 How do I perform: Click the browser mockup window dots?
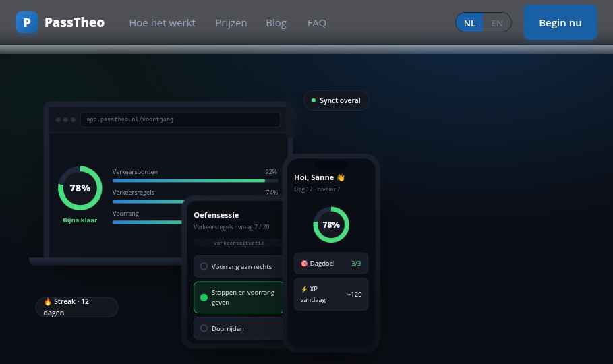click(x=65, y=119)
